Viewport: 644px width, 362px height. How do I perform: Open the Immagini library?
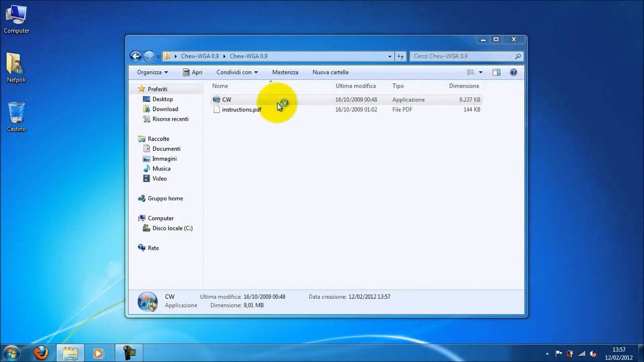pyautogui.click(x=165, y=159)
